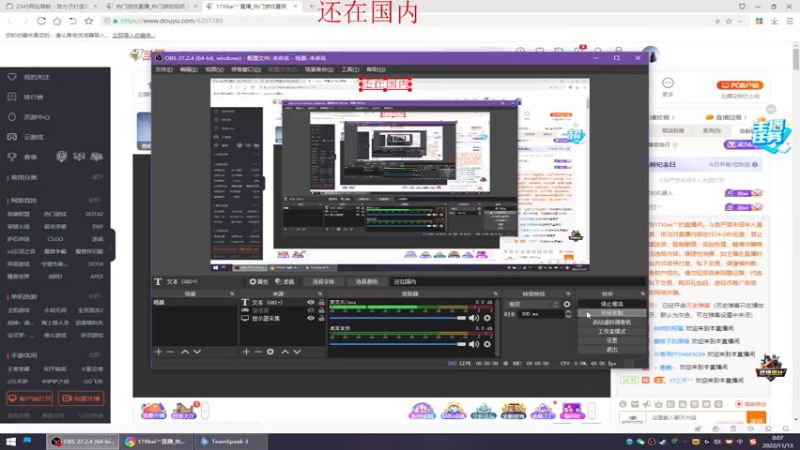Add a new source with the plus icon
Image resolution: width=800 pixels, height=450 pixels.
[x=246, y=352]
